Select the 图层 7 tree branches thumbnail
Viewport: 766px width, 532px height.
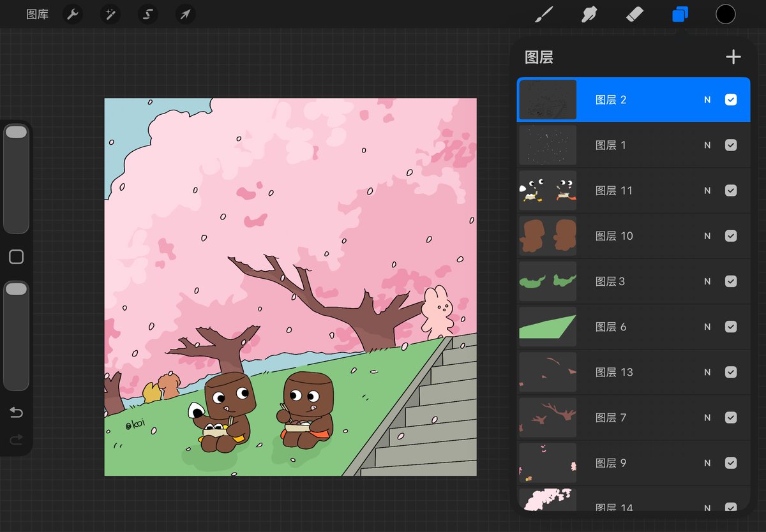click(548, 417)
